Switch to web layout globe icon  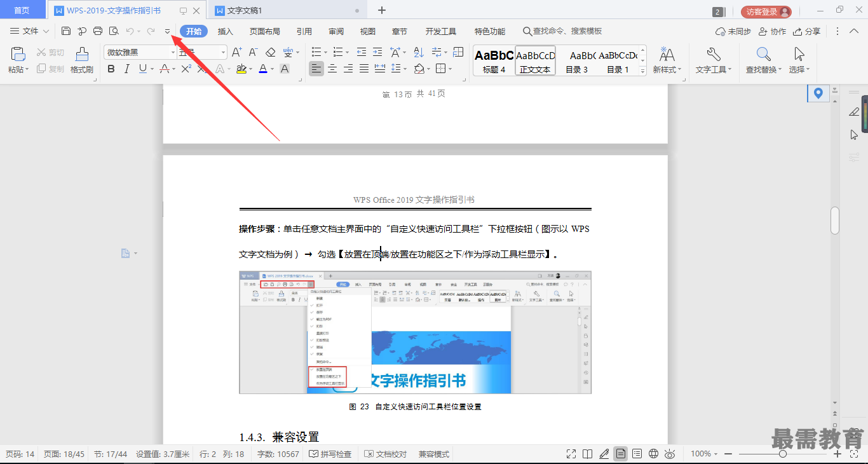tap(654, 454)
